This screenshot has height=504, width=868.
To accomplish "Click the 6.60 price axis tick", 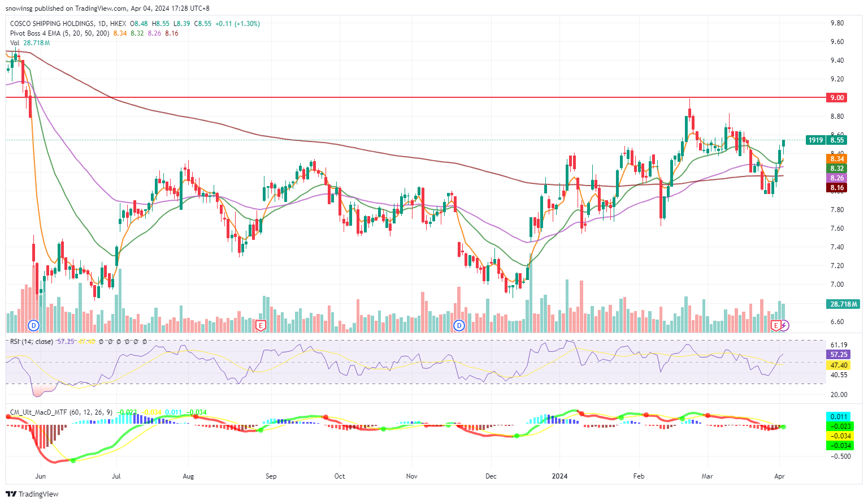I will pyautogui.click(x=837, y=322).
